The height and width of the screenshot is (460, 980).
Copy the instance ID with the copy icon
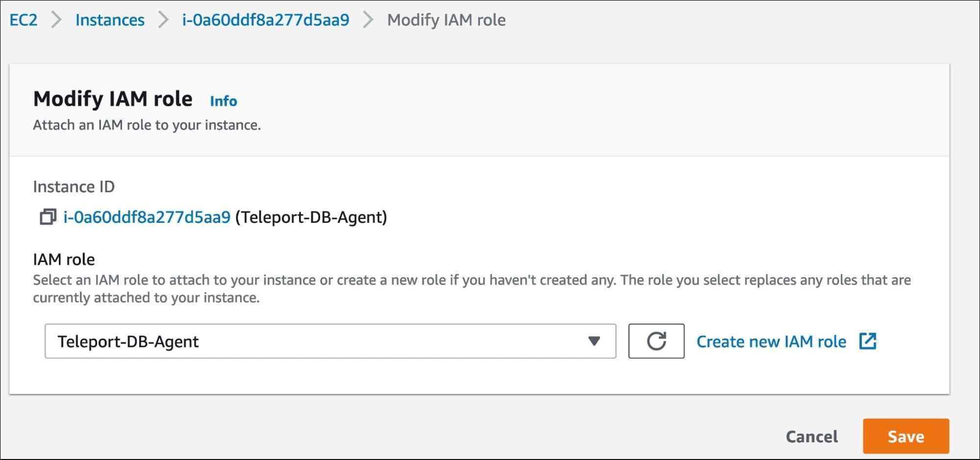[x=48, y=217]
